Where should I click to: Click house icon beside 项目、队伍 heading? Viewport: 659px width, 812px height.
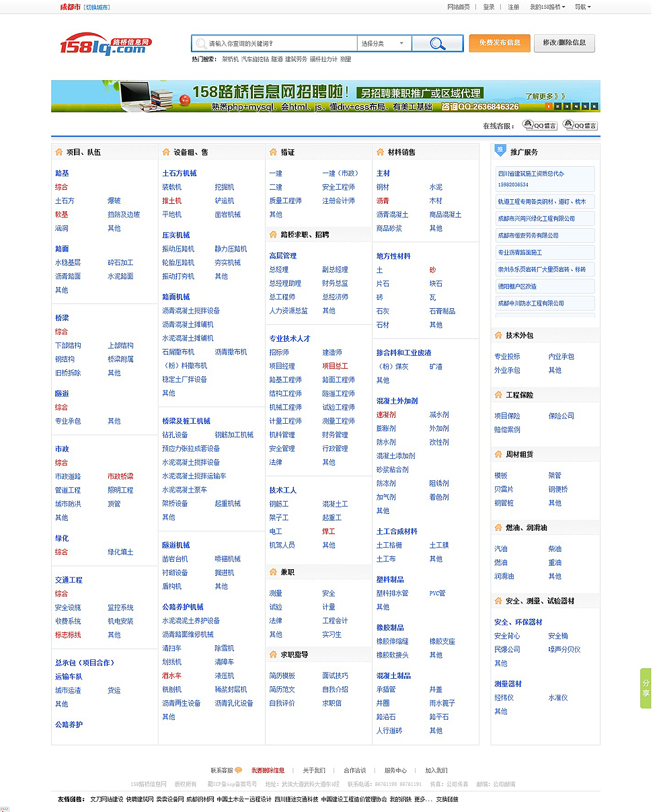pos(59,152)
